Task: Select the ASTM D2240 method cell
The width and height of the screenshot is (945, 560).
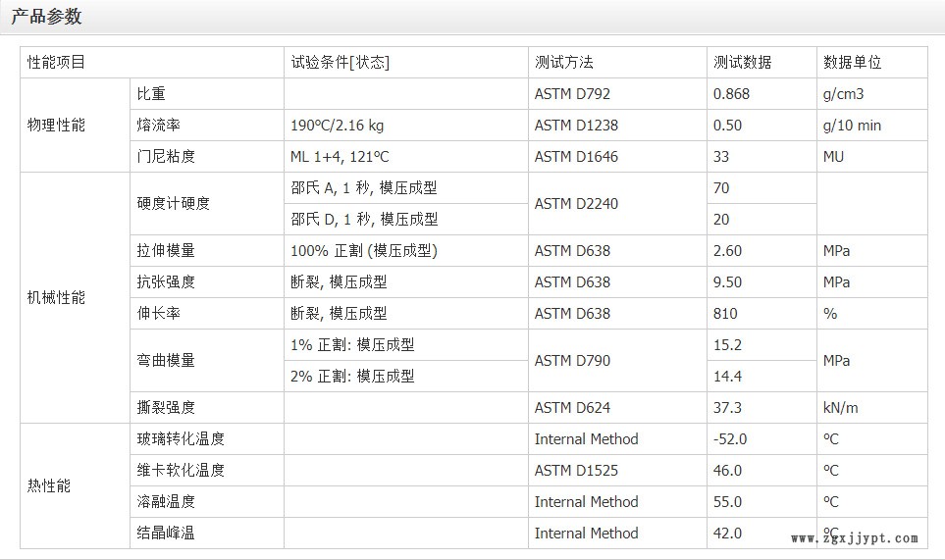Action: (576, 204)
